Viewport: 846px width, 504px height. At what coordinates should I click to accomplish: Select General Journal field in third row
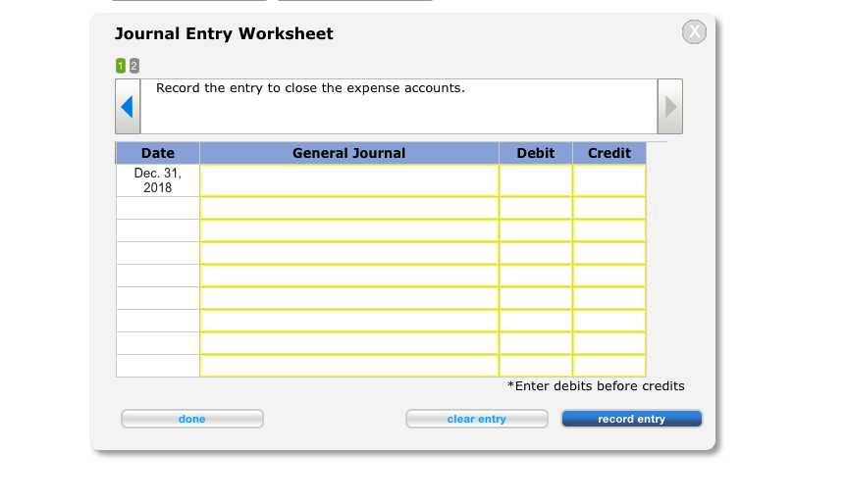click(x=349, y=230)
